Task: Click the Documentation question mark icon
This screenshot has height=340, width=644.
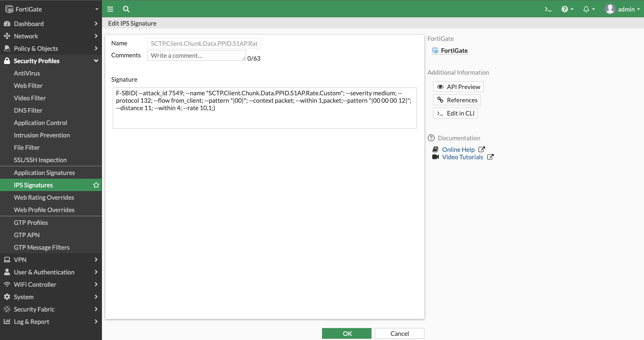Action: (x=431, y=138)
